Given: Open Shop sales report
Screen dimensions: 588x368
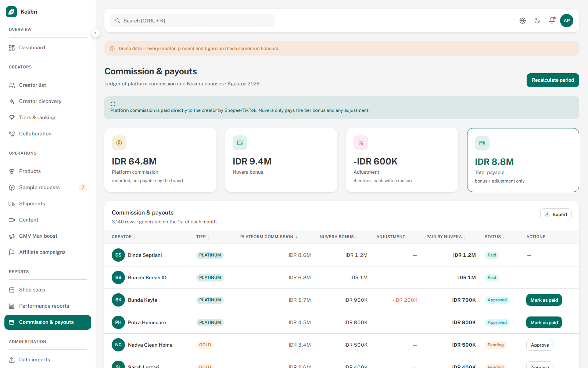Looking at the screenshot, I should point(48,290).
